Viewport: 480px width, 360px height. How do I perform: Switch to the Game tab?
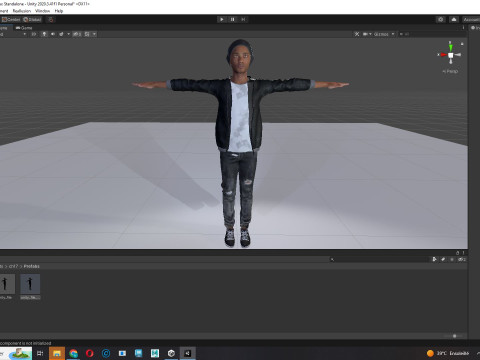coord(24,28)
